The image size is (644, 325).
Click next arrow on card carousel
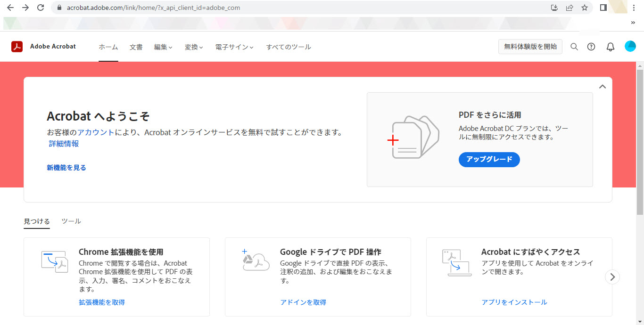[612, 277]
